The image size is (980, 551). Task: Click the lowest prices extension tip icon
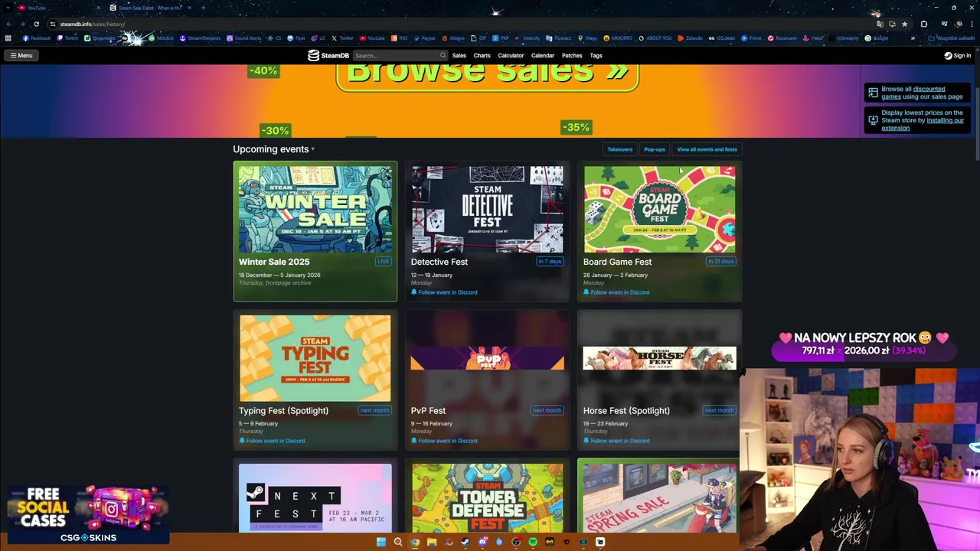pos(873,120)
